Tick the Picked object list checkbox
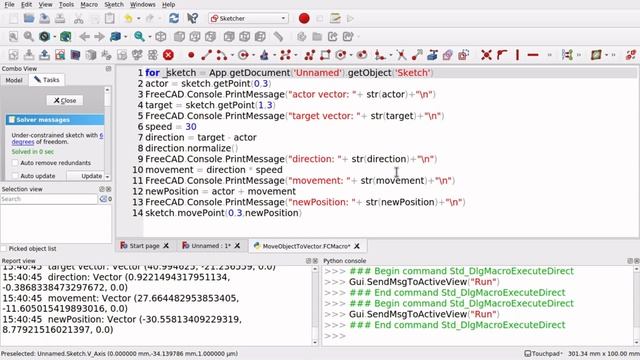The height and width of the screenshot is (360, 640). pos(4,249)
